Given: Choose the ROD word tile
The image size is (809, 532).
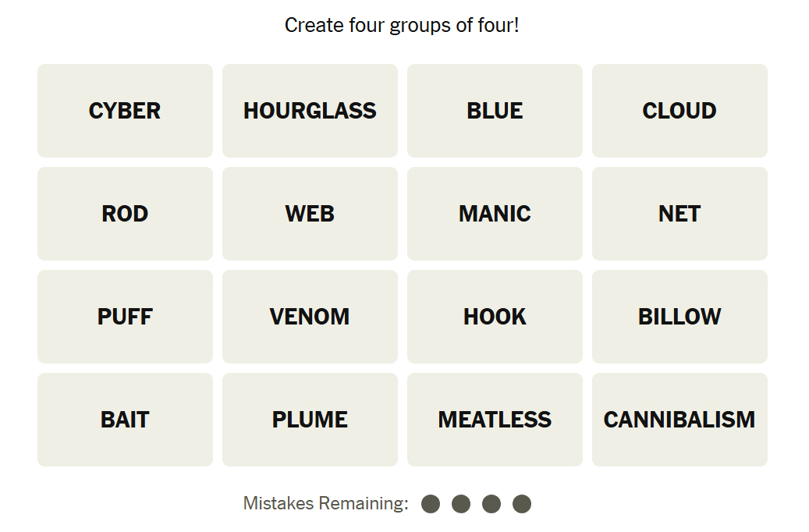Looking at the screenshot, I should pyautogui.click(x=125, y=214).
